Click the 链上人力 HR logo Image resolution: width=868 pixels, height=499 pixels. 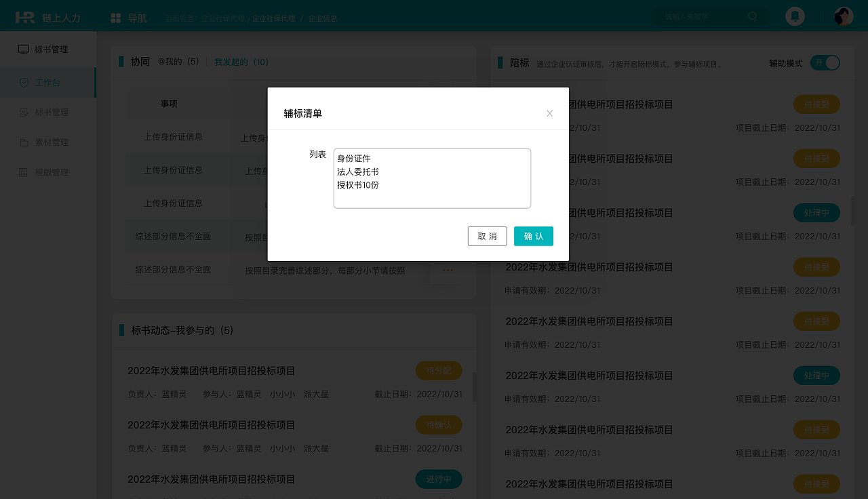click(25, 16)
